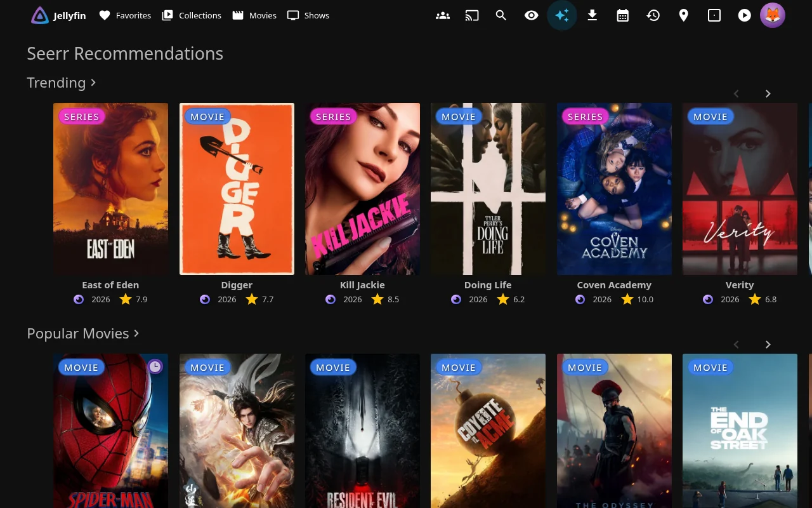The width and height of the screenshot is (812, 508).
Task: Open the Kill Jackie series poster
Action: [x=362, y=189]
